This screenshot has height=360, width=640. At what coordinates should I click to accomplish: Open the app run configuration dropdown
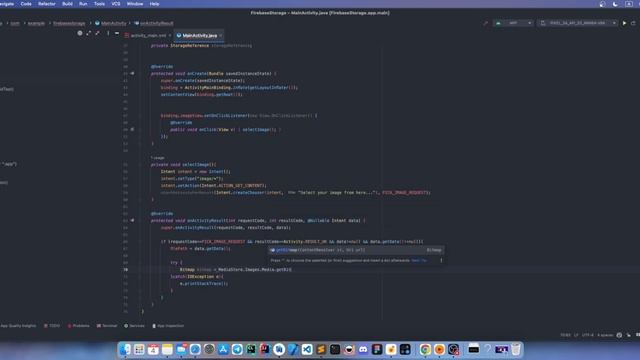pos(513,23)
